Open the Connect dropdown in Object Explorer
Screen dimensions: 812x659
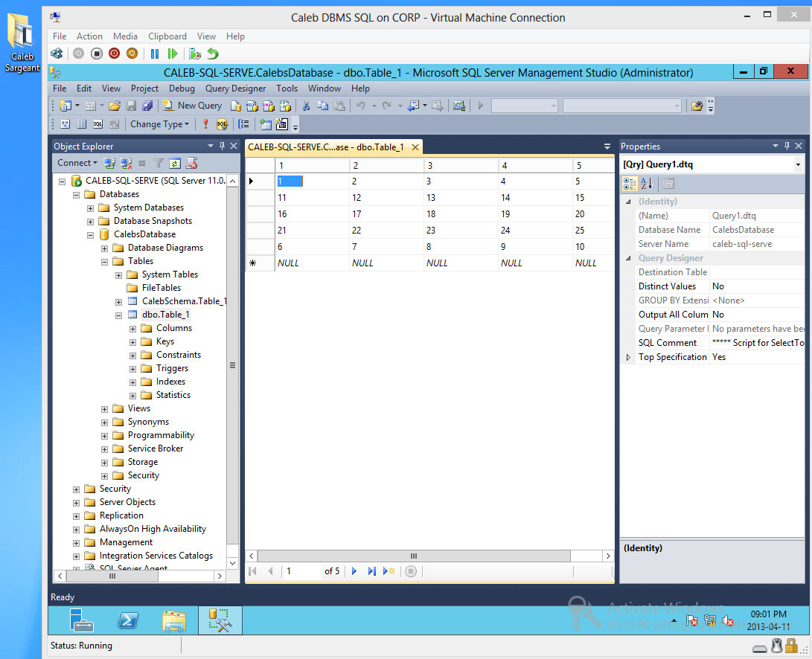pyautogui.click(x=77, y=163)
